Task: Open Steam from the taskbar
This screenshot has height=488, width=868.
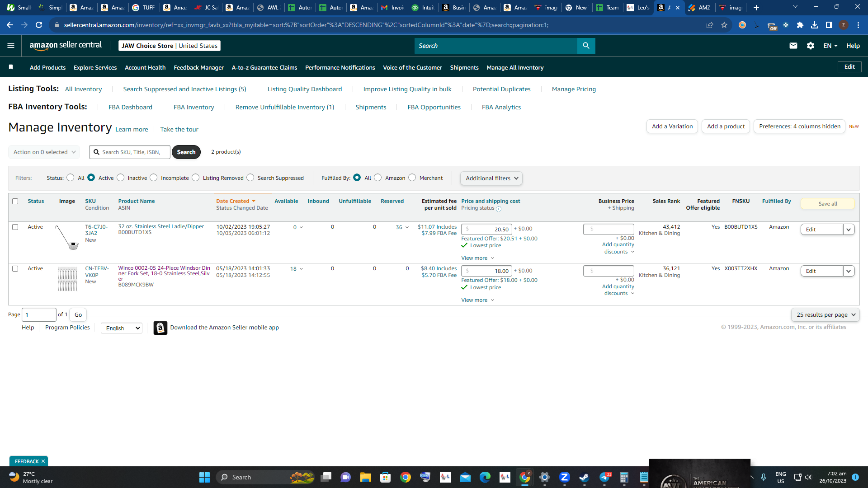Action: (584, 477)
